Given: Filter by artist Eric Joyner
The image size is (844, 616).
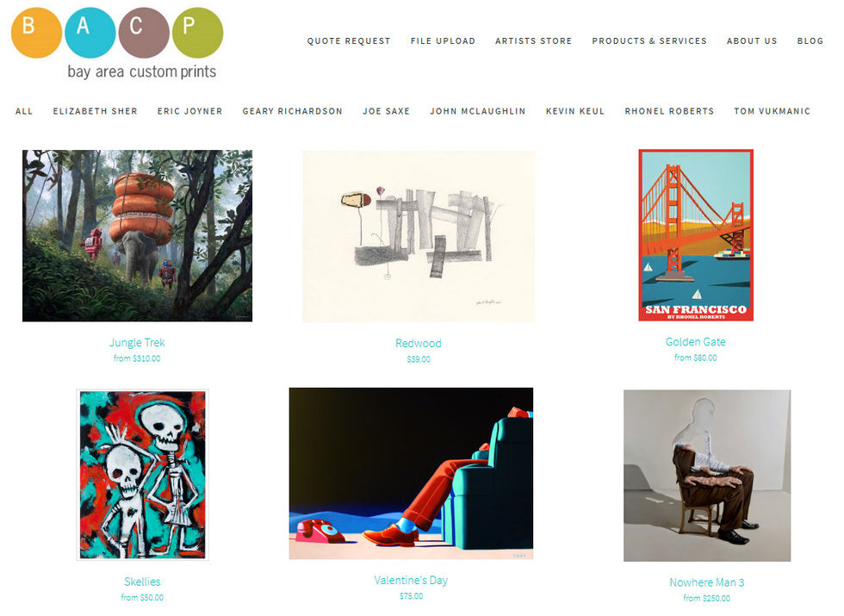Looking at the screenshot, I should 190,111.
